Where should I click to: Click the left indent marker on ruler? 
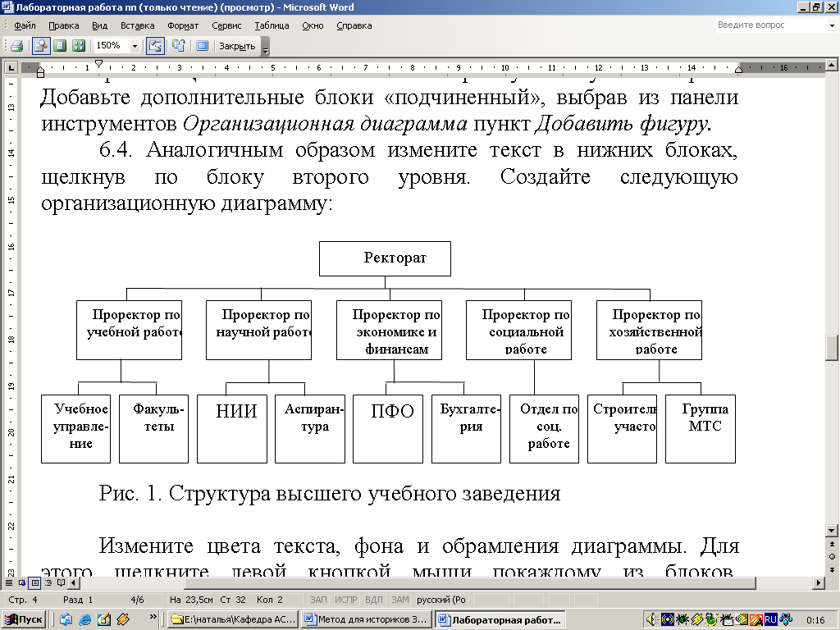coord(40,72)
